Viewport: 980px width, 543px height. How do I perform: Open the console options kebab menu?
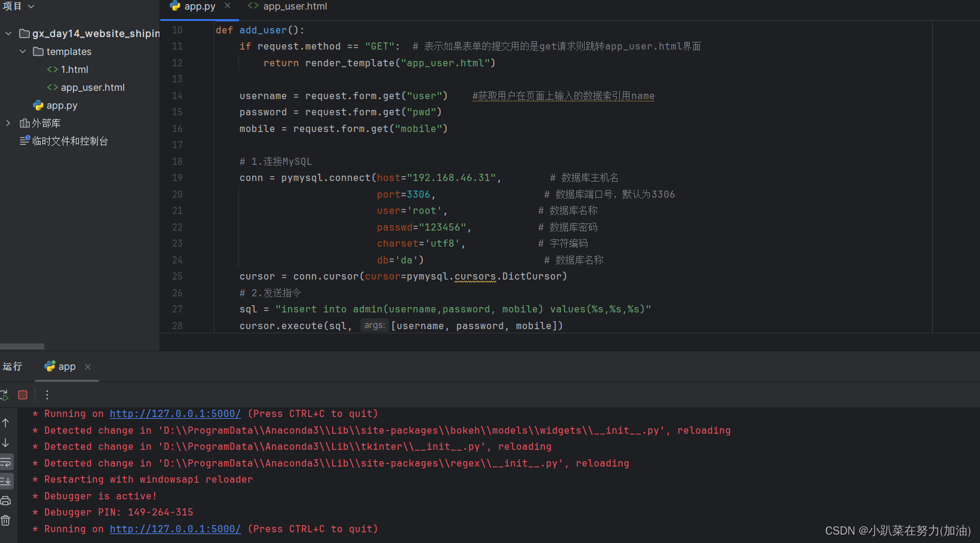(47, 395)
